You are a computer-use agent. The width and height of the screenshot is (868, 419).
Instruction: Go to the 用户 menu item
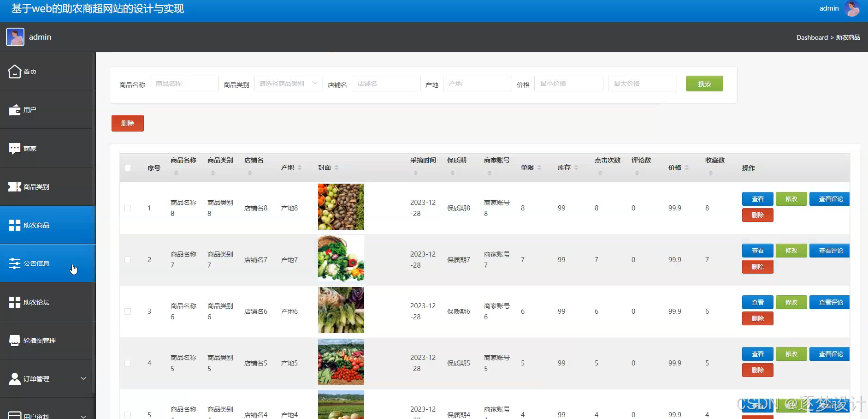(x=47, y=110)
